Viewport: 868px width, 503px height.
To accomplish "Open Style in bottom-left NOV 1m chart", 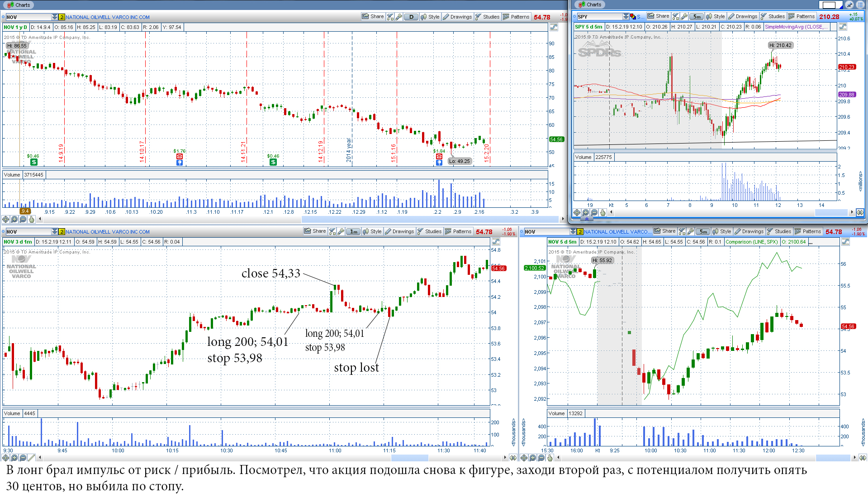I will [x=372, y=231].
